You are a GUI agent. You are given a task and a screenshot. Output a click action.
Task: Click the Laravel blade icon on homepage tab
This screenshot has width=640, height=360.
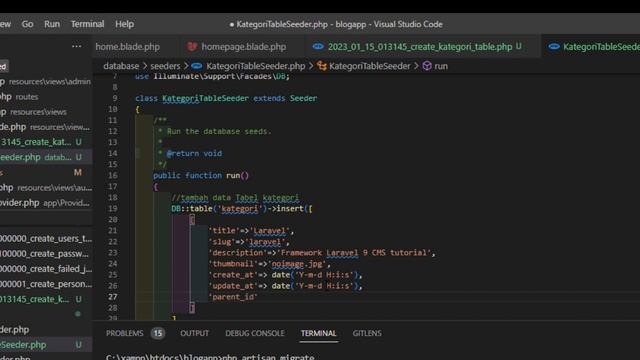click(192, 47)
